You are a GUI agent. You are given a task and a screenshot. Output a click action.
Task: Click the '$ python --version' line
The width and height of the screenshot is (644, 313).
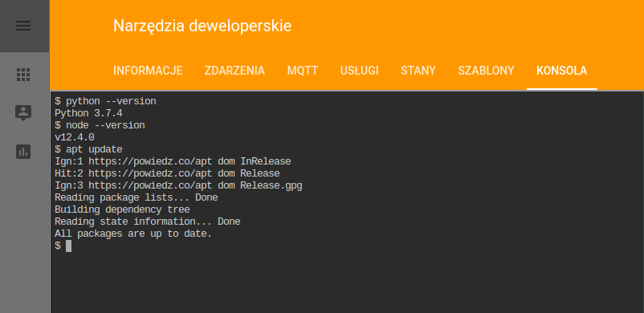click(x=105, y=101)
